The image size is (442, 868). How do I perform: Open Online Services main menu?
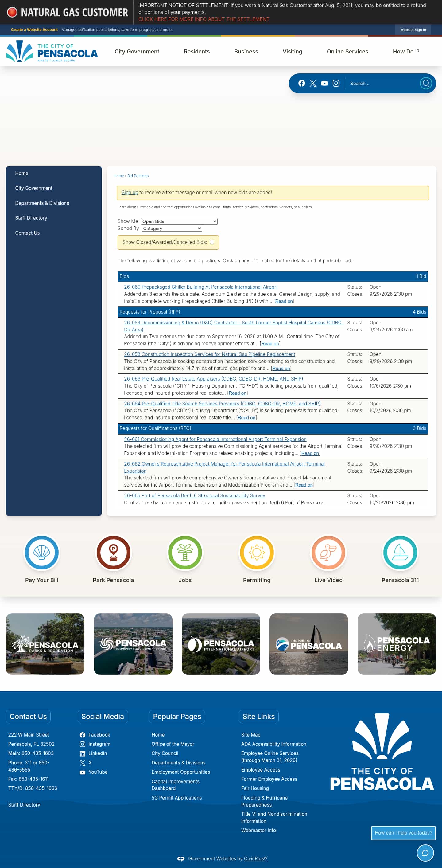[347, 52]
